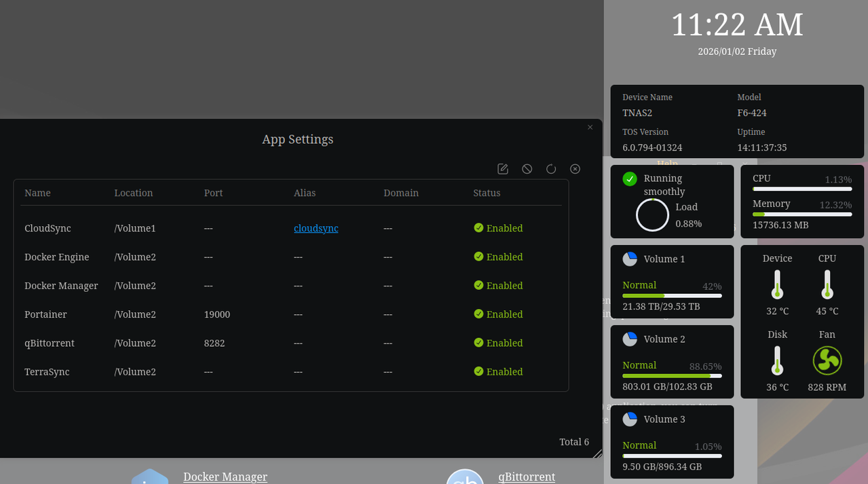Click the Volume 3 usage progress bar
Viewport: 868px width, 484px height.
(x=672, y=455)
